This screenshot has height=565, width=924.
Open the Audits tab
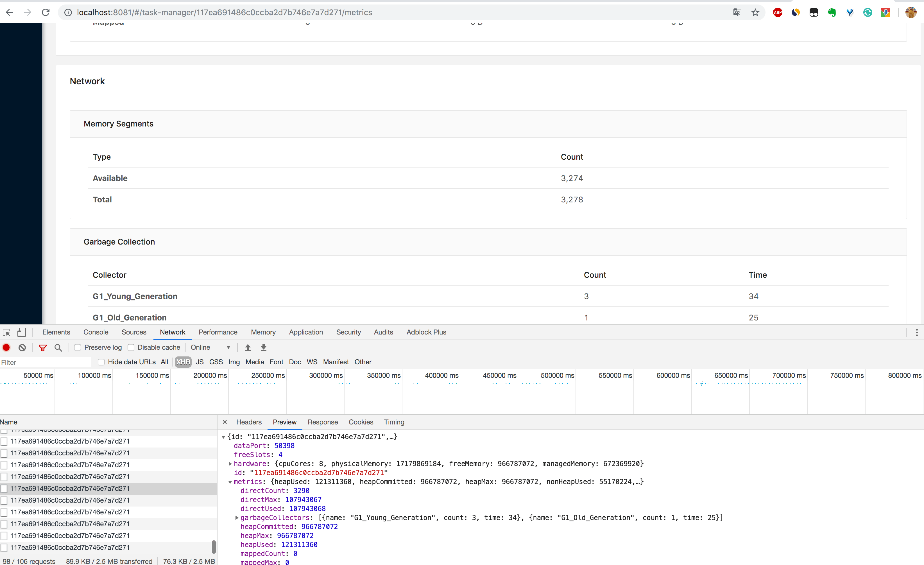pos(384,333)
